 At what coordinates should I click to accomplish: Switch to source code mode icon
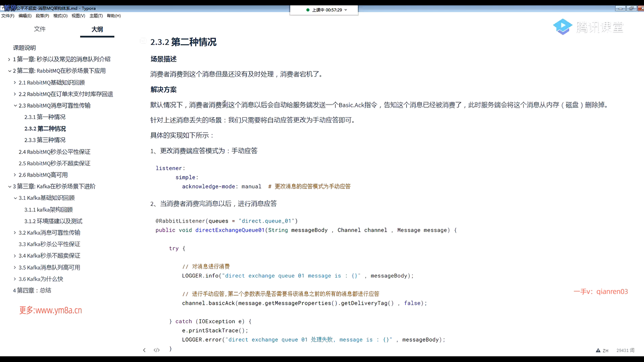[157, 350]
